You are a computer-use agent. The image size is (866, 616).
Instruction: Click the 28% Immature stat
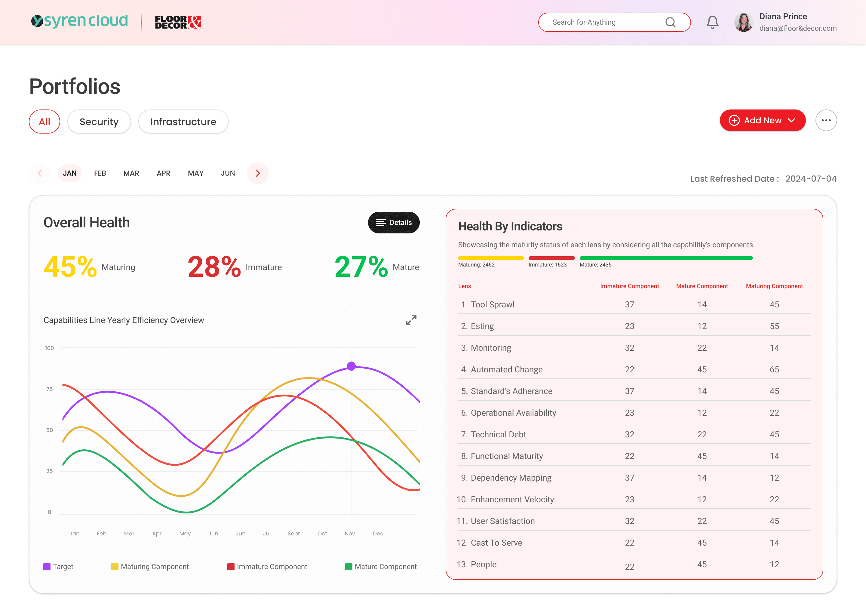pyautogui.click(x=235, y=267)
